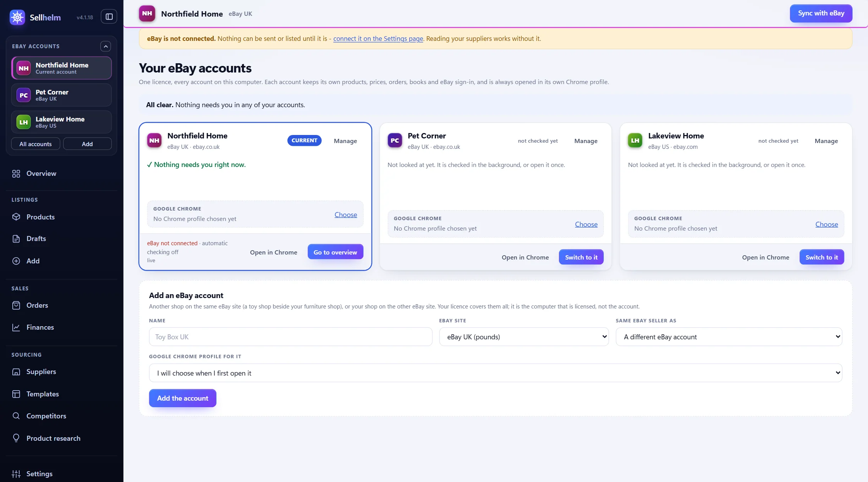Open Templates in the sidebar
This screenshot has width=868, height=482.
pos(62,394)
